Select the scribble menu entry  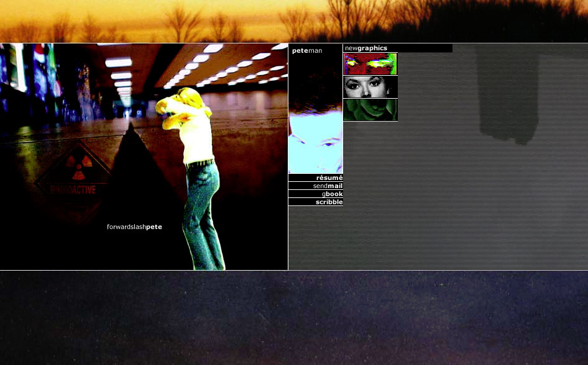[x=329, y=202]
